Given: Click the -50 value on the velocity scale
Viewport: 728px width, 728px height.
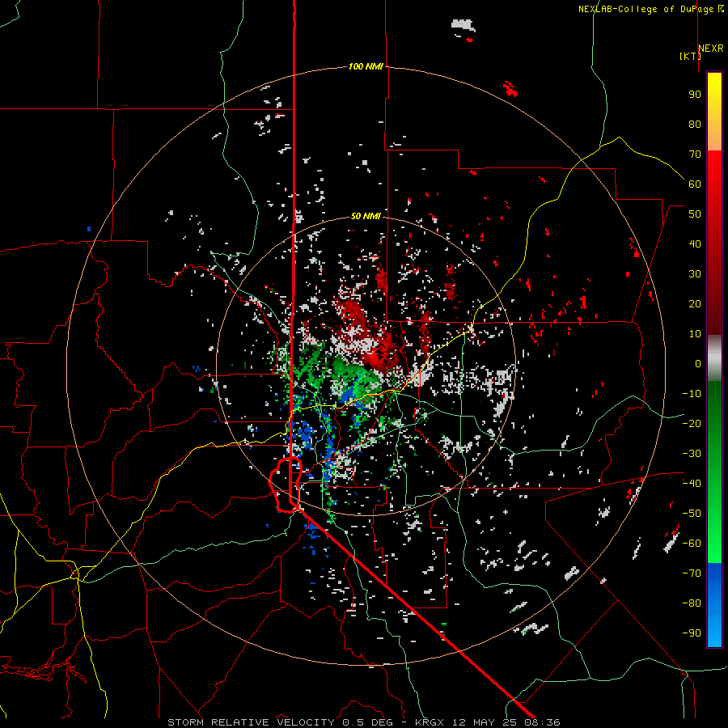Looking at the screenshot, I should coord(692,514).
